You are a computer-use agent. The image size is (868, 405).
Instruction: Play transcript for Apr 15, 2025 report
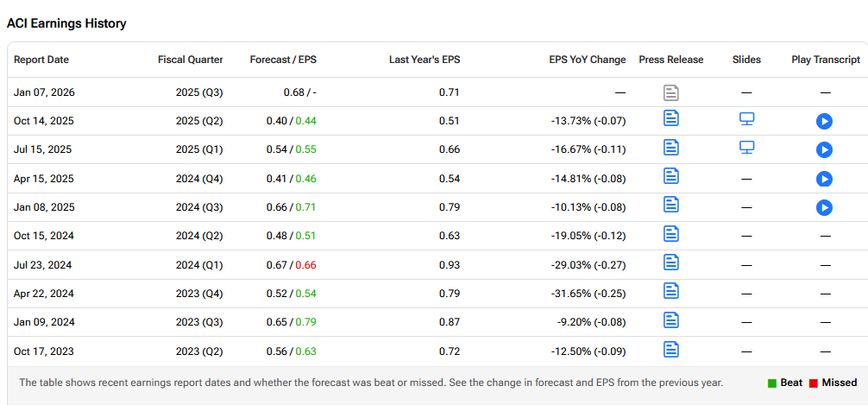pyautogui.click(x=824, y=179)
